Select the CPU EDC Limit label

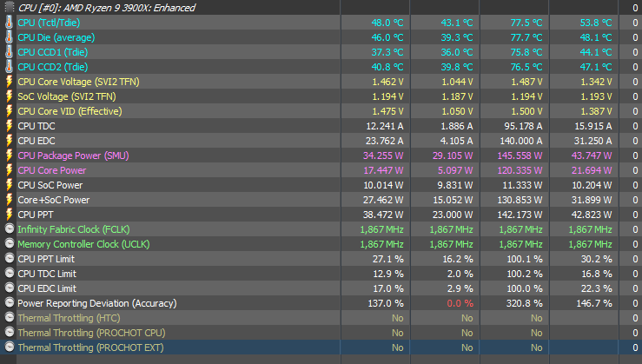coord(47,288)
